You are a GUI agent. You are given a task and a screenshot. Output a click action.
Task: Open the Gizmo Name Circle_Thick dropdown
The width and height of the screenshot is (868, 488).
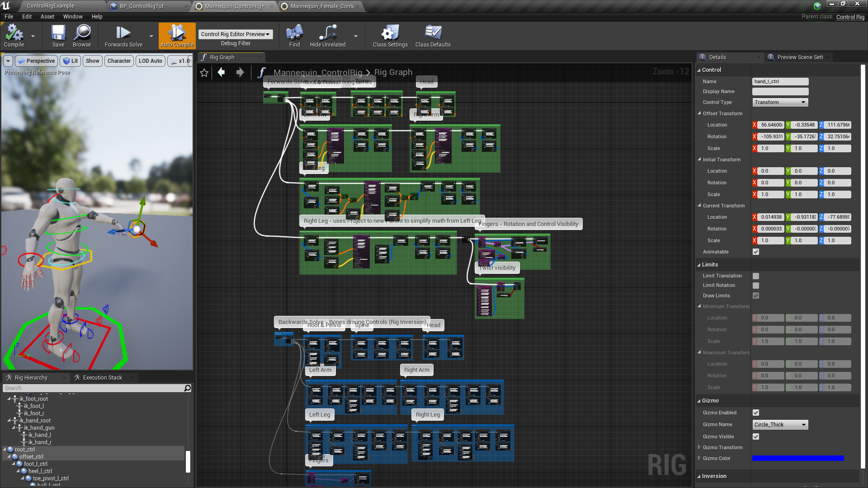tap(780, 425)
